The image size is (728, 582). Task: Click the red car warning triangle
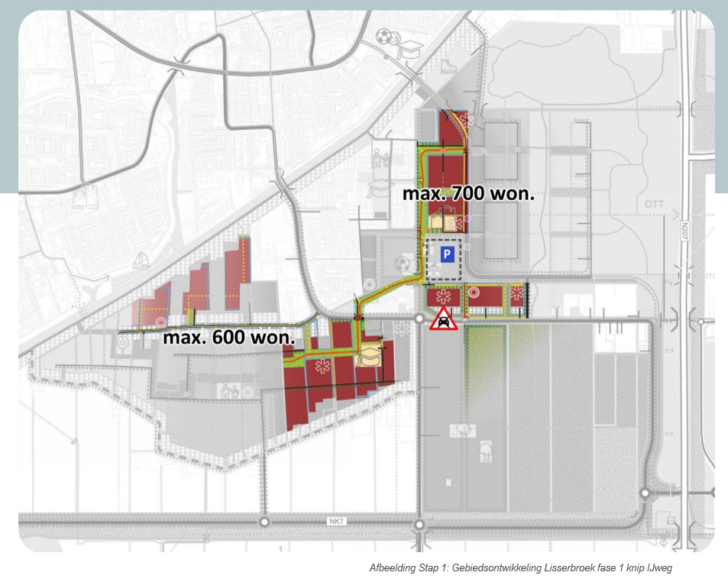click(x=443, y=319)
